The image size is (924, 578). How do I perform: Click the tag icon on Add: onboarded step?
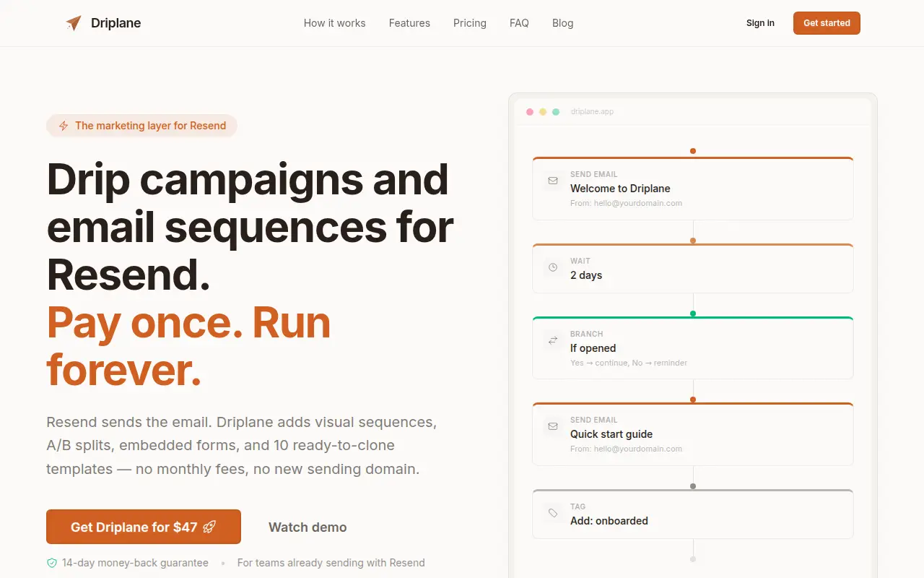[x=553, y=513]
